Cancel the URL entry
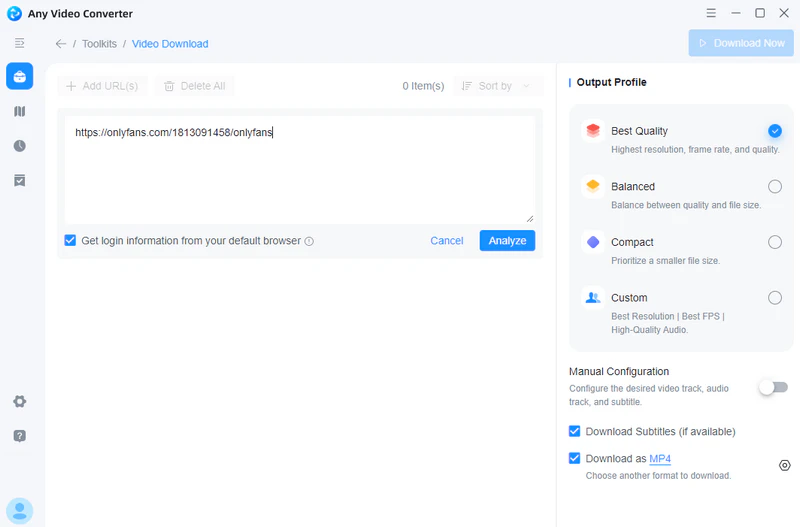The image size is (800, 527). (x=446, y=241)
